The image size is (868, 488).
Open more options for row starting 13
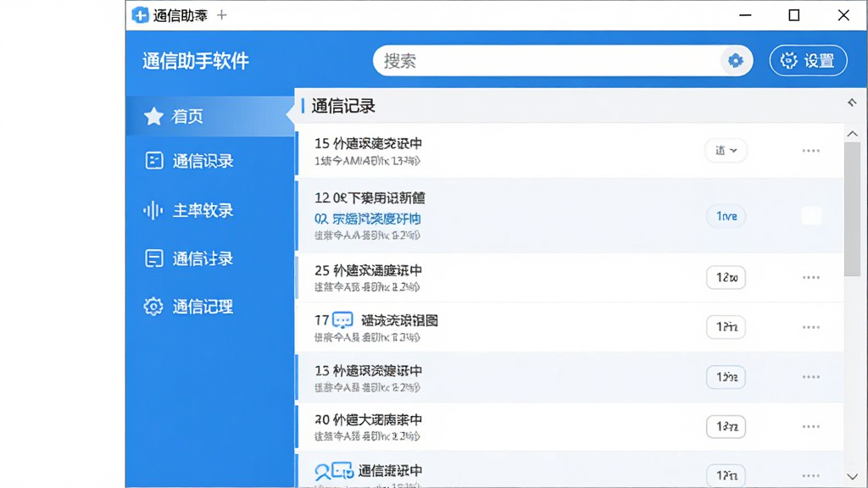click(811, 377)
